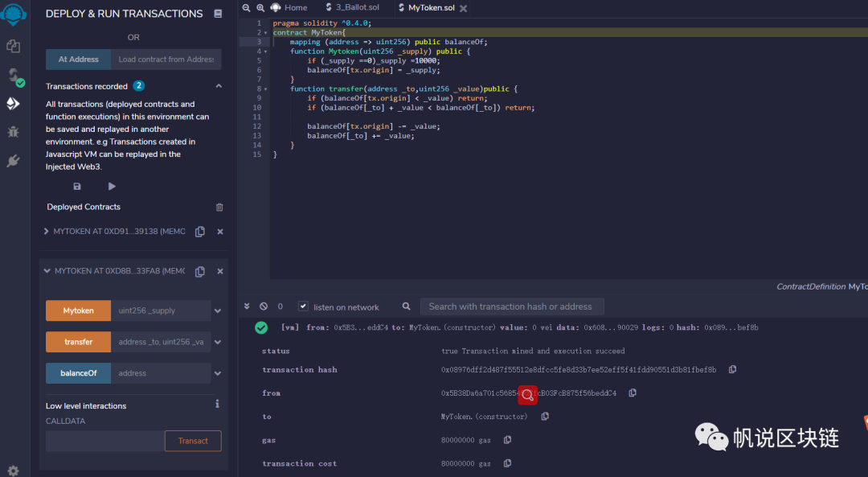Run the transfer function button
The height and width of the screenshot is (477, 868).
pyautogui.click(x=79, y=342)
